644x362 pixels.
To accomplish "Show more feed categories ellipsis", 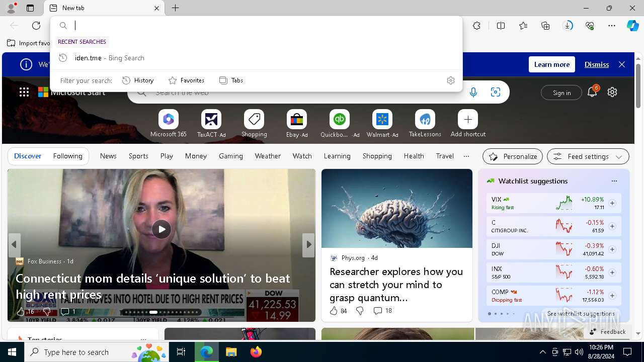I will [x=466, y=156].
